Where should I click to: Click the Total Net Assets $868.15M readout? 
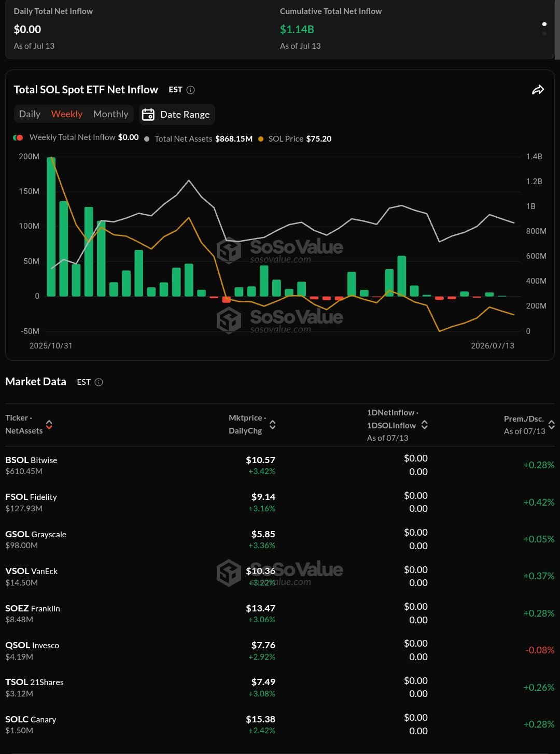pos(234,138)
